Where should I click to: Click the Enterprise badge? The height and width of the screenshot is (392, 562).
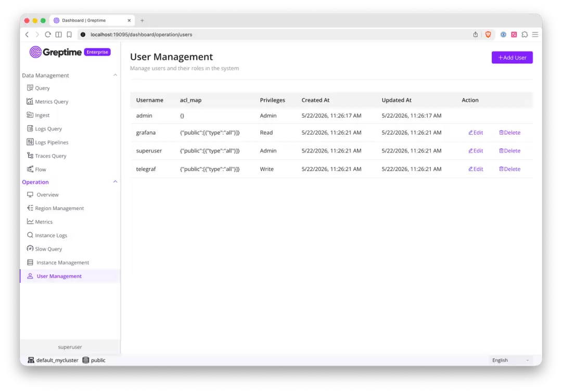[97, 52]
